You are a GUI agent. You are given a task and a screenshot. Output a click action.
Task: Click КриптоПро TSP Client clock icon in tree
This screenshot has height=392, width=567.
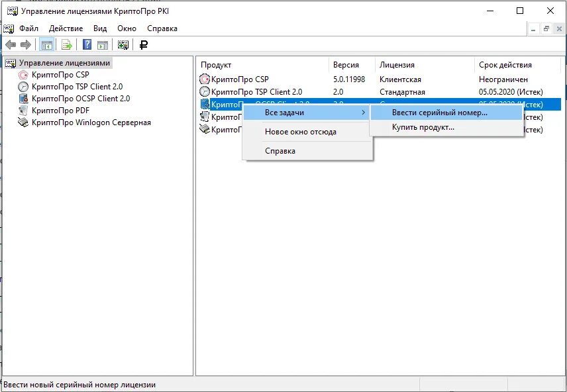point(23,87)
